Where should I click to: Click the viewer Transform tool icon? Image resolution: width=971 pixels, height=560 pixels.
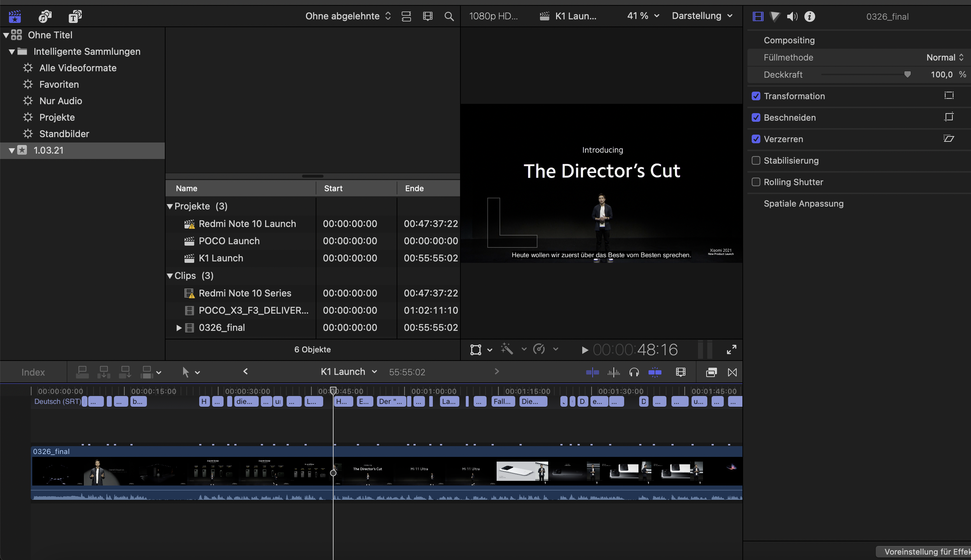(x=476, y=349)
